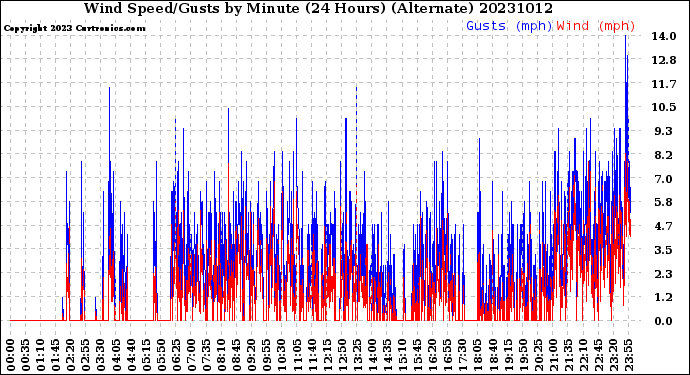This screenshot has width=690, height=375.
Task: Click the 11:40 time axis label
Action: (312, 355)
